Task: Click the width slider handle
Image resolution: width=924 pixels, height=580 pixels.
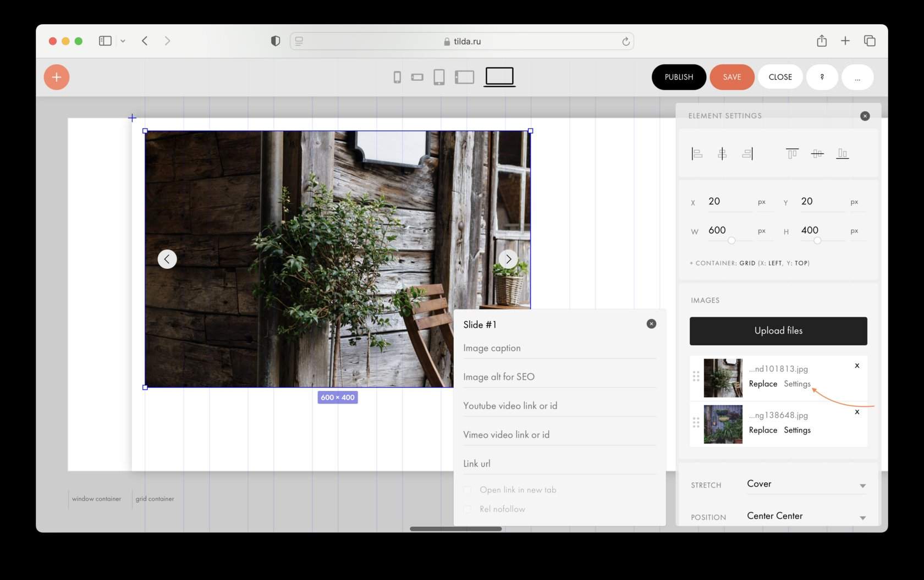Action: pos(732,240)
